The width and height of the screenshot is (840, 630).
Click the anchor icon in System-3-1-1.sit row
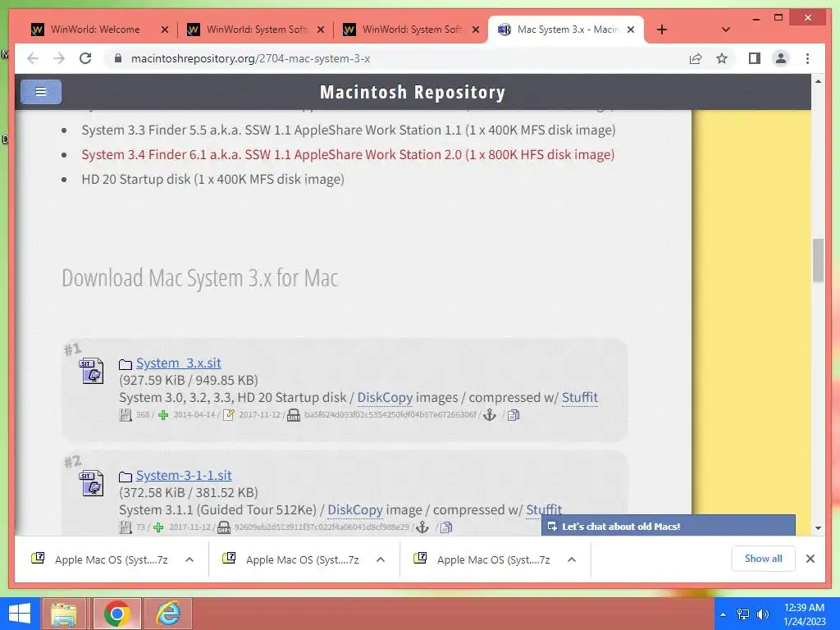pyautogui.click(x=422, y=527)
